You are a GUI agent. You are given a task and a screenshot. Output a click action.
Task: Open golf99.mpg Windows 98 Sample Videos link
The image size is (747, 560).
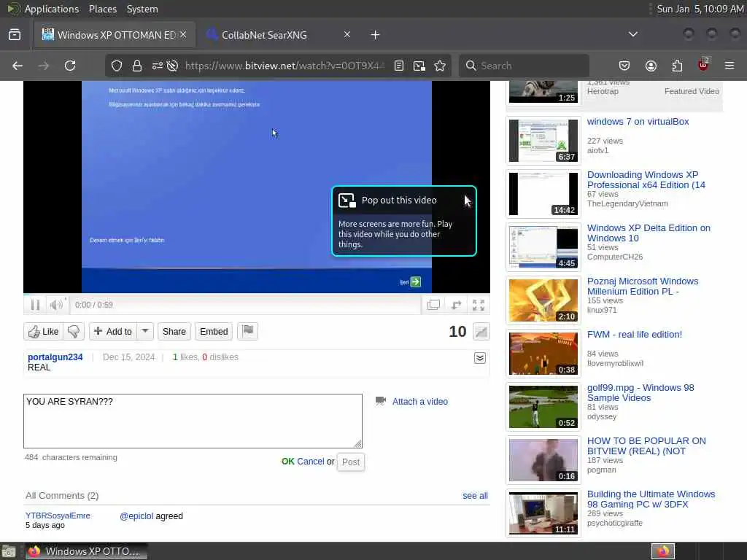pyautogui.click(x=640, y=393)
